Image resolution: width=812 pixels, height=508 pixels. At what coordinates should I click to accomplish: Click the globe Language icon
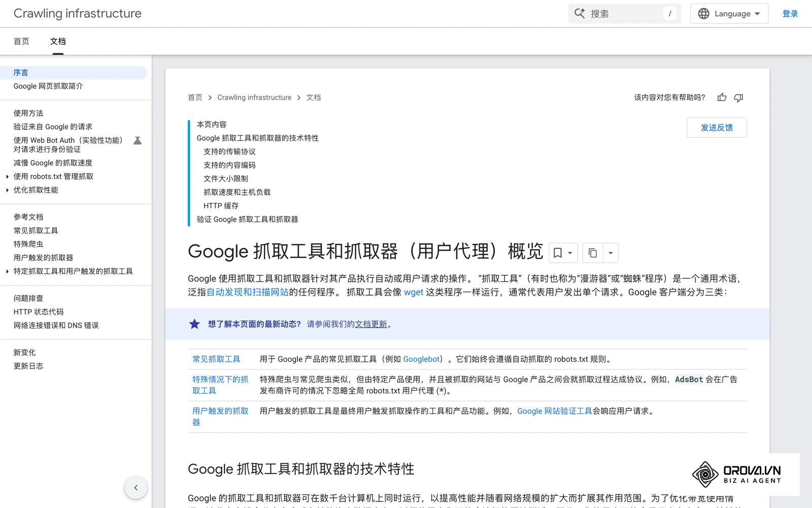tap(703, 14)
